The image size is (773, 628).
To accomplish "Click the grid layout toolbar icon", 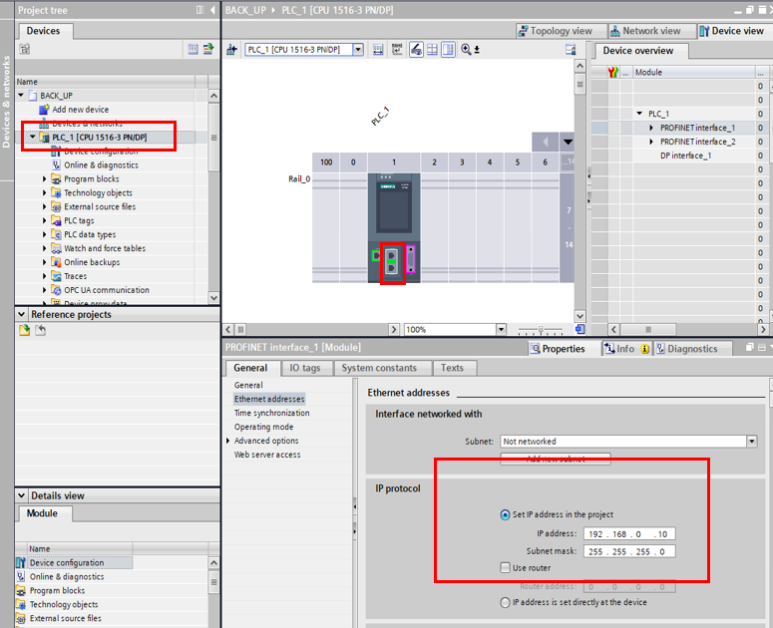I will click(x=432, y=49).
